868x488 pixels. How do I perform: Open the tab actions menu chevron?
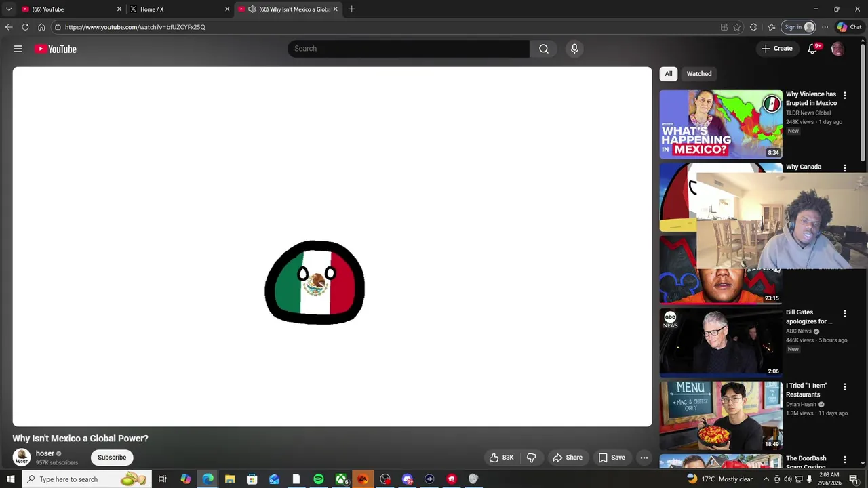point(9,9)
